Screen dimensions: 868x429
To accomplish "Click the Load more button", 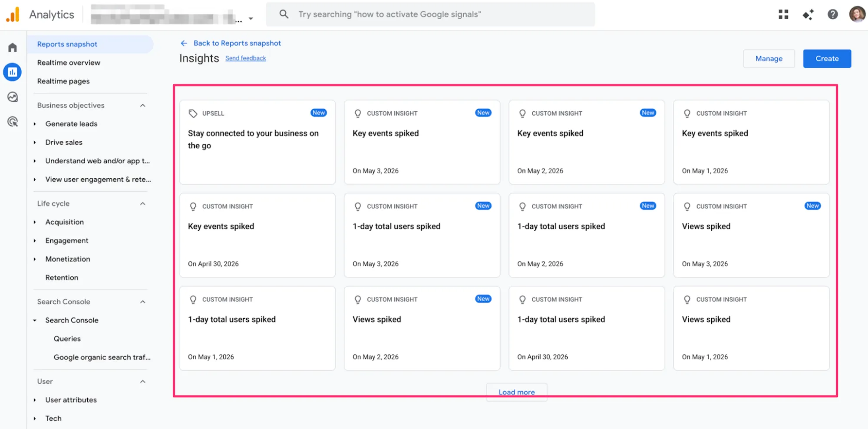I will [x=516, y=392].
